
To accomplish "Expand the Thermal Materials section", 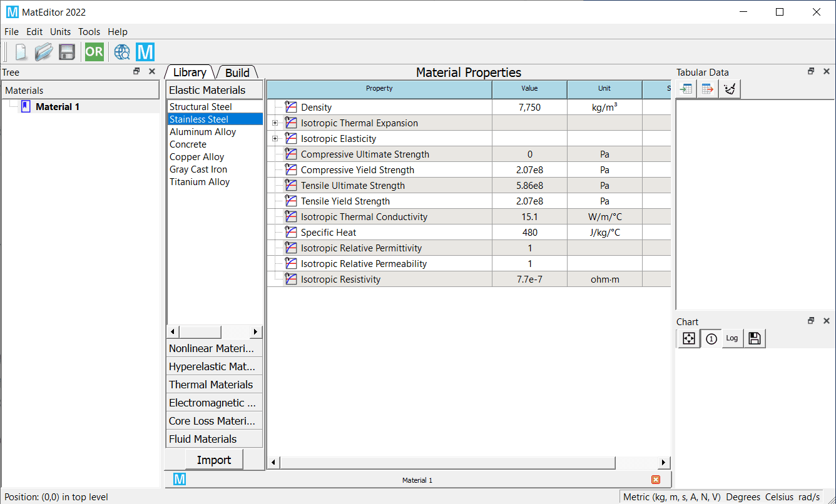I will coord(215,385).
